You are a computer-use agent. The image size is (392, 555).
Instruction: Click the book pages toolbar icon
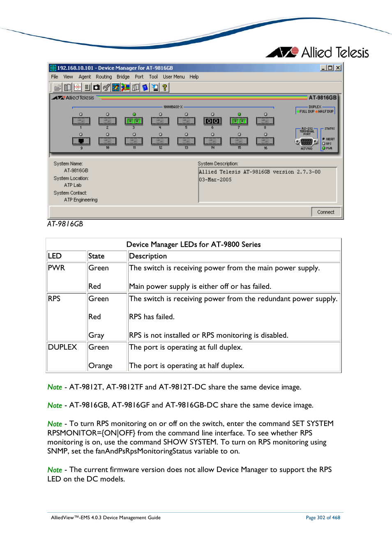[67, 88]
